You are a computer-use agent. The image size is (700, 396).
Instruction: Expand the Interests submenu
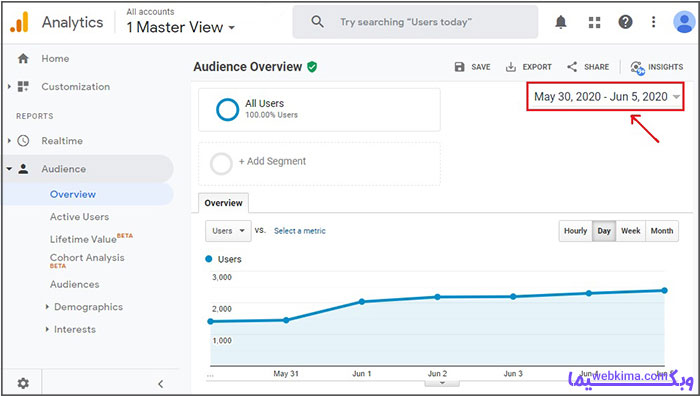click(x=47, y=329)
